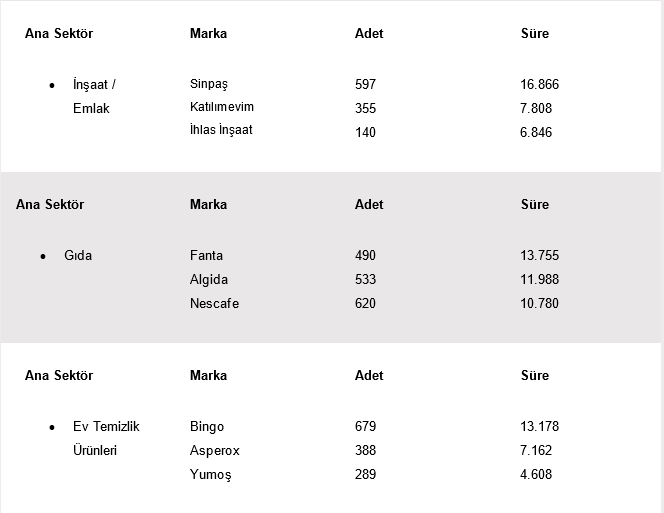
Task: Select the Asperox brand entry
Action: click(x=215, y=450)
